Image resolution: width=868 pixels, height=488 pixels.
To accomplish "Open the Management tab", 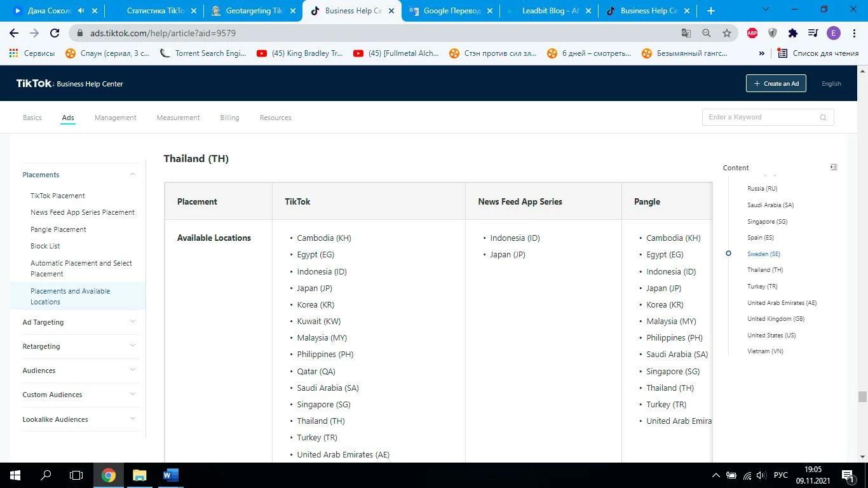I will coord(115,118).
